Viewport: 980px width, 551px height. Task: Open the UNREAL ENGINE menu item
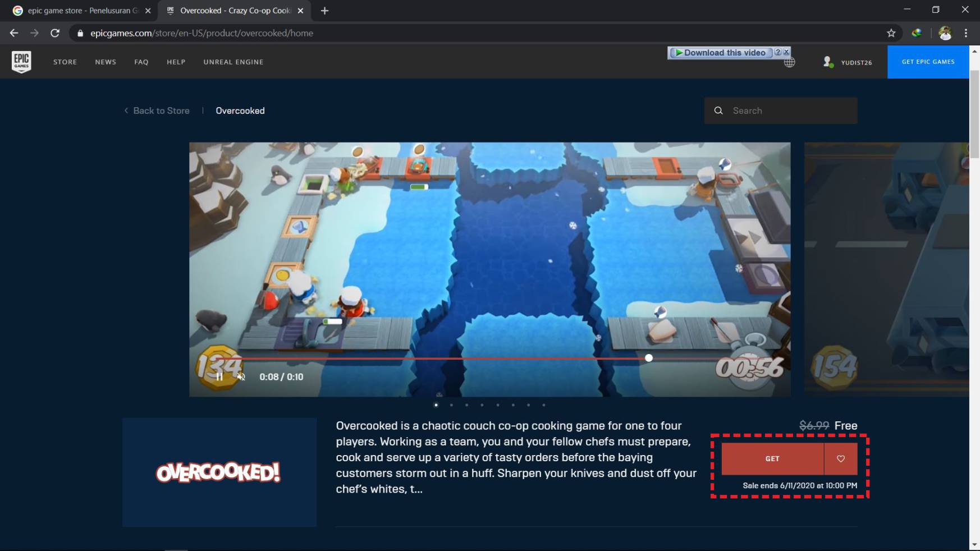[233, 62]
